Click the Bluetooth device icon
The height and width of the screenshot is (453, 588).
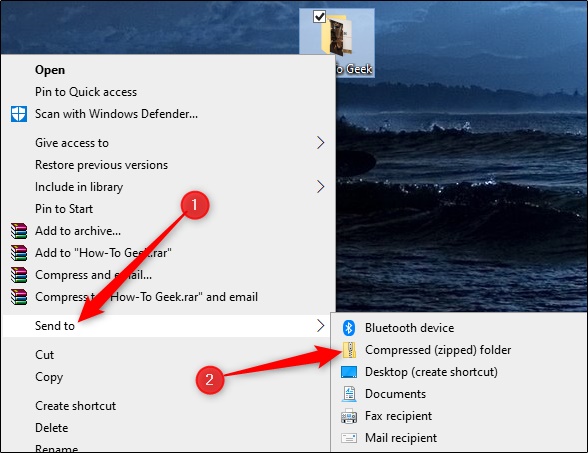[x=349, y=328]
